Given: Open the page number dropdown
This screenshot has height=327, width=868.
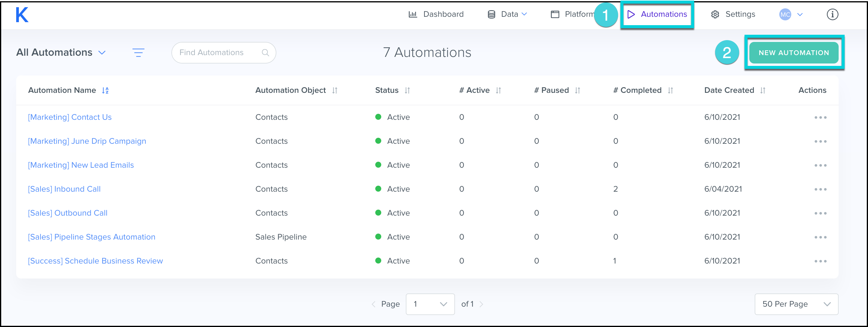Looking at the screenshot, I should 430,304.
